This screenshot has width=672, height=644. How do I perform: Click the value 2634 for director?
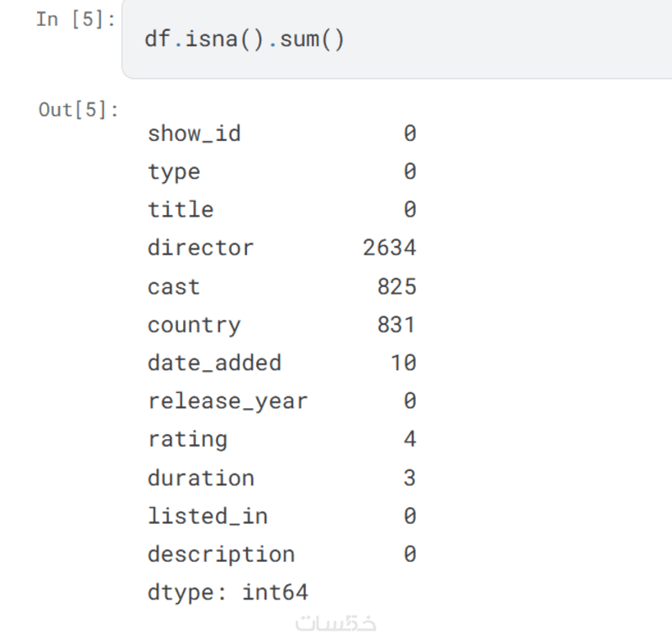click(x=390, y=248)
